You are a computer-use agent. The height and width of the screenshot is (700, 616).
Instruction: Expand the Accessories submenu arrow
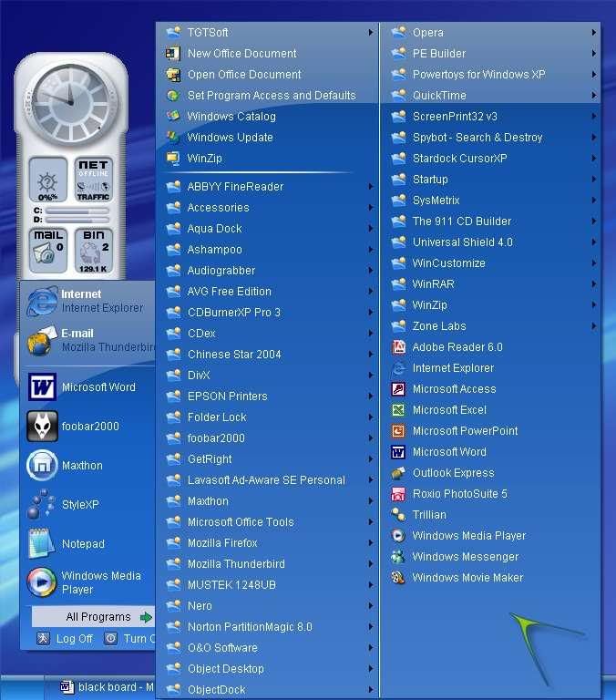(x=371, y=207)
